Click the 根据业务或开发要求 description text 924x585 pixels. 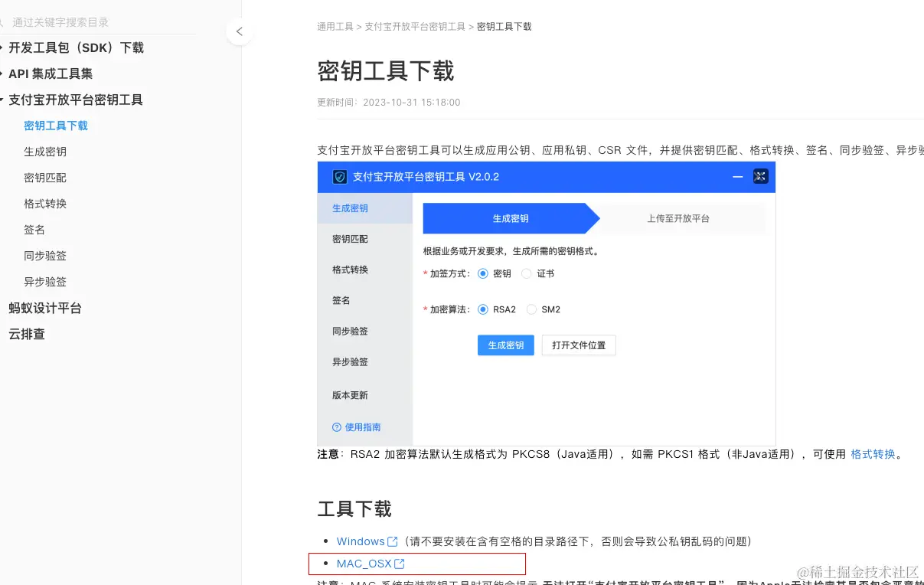pos(511,251)
